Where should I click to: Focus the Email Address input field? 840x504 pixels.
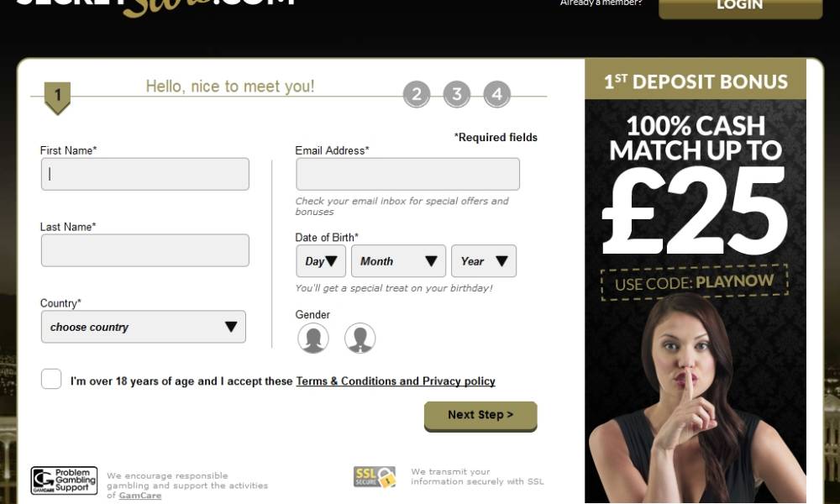(407, 174)
